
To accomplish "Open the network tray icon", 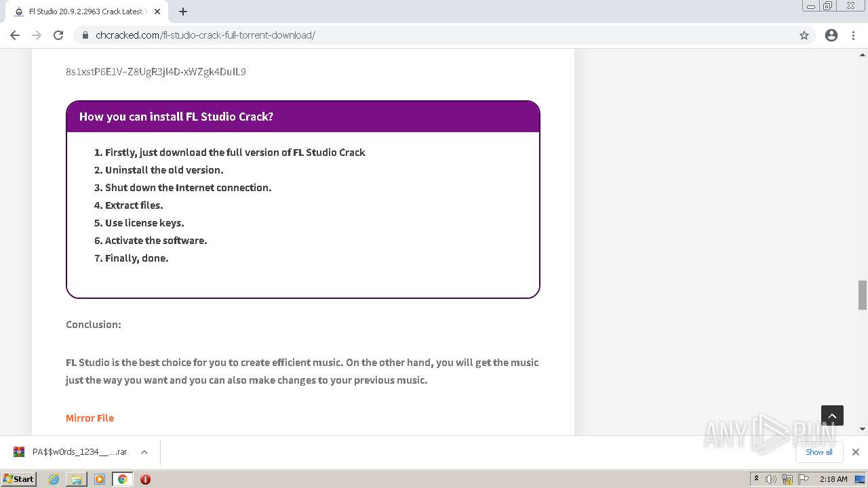I will (787, 479).
